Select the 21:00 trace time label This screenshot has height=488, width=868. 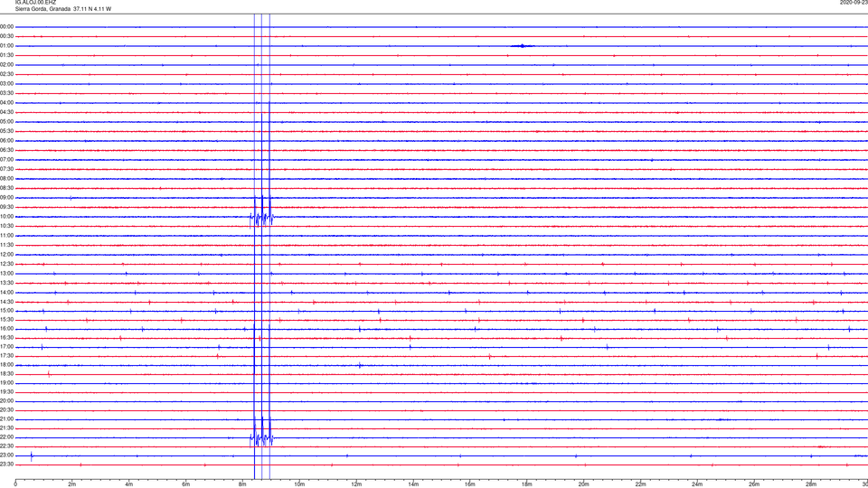pyautogui.click(x=7, y=419)
